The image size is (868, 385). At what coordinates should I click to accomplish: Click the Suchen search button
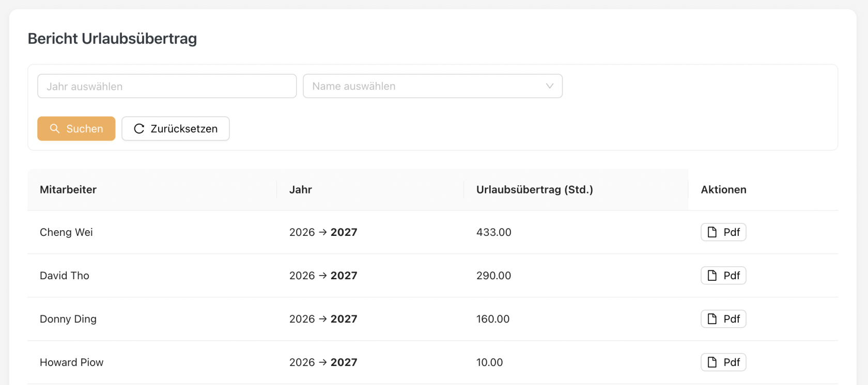76,129
